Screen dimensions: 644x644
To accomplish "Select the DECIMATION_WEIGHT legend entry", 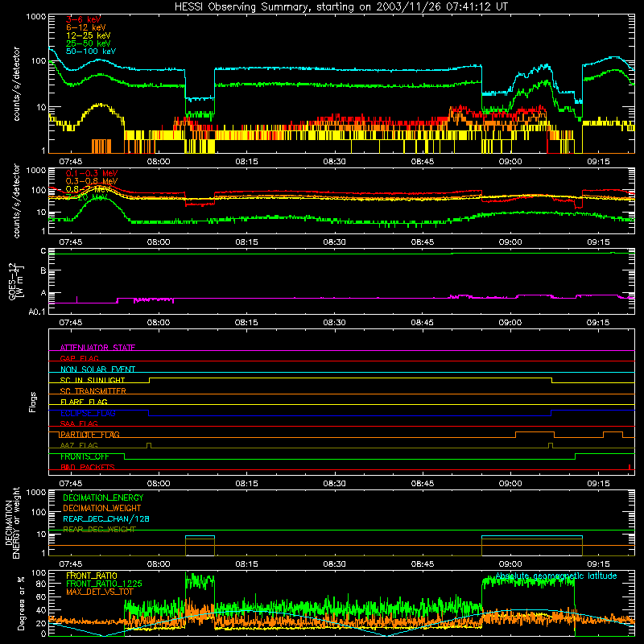I will pos(102,508).
